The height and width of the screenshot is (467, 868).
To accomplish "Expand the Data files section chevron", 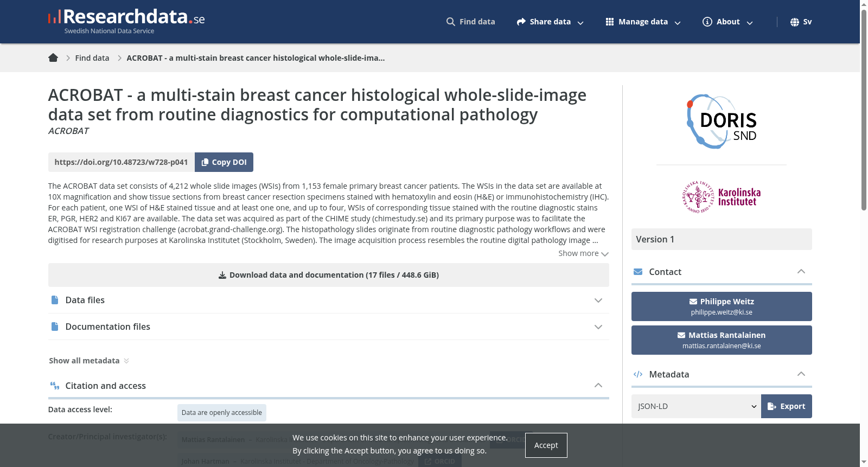I will [x=598, y=300].
